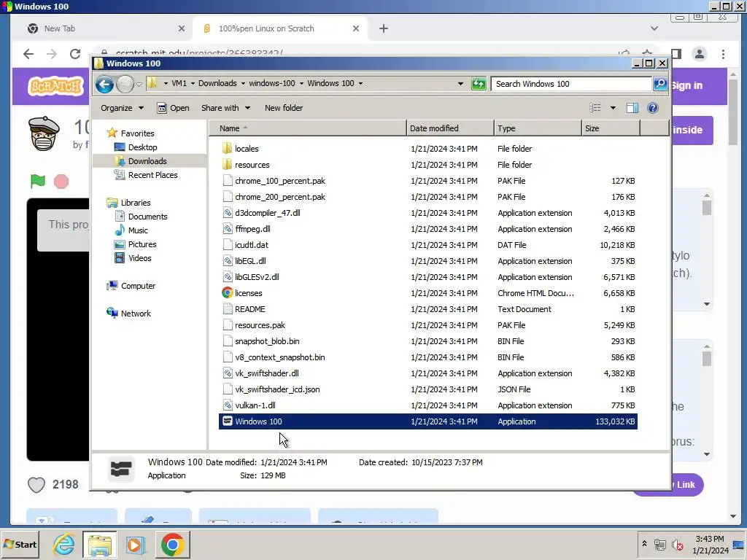The width and height of the screenshot is (747, 560).
Task: Click the red stop icon in Scratch
Action: click(61, 182)
